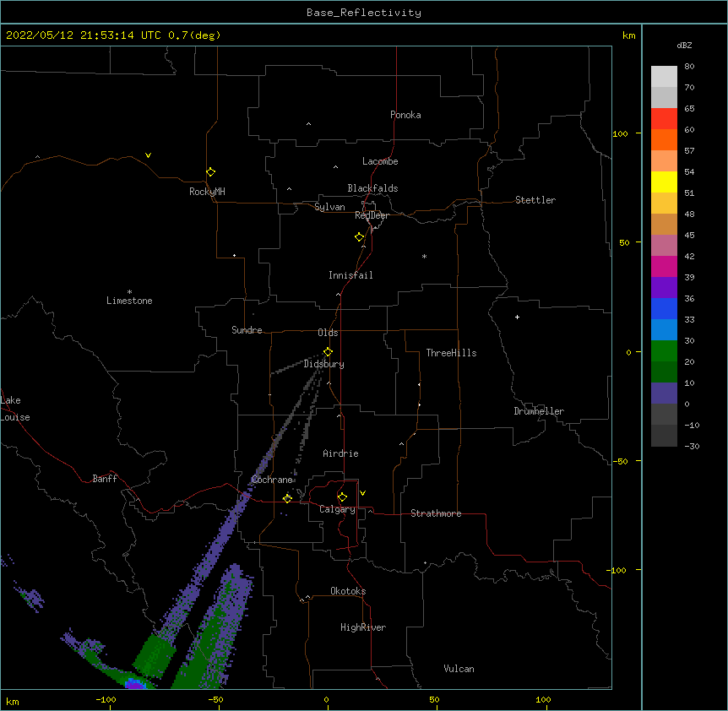Click the Calgary city label
728x711 pixels.
(x=337, y=509)
